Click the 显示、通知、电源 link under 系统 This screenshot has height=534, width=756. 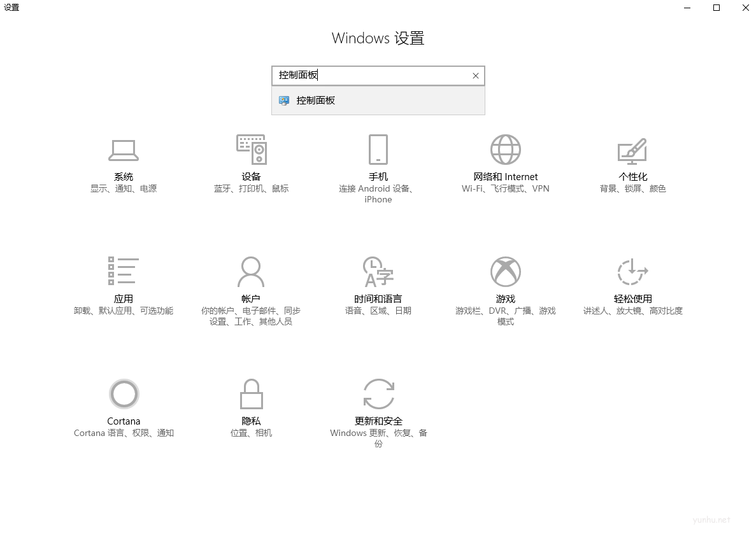coord(124,188)
